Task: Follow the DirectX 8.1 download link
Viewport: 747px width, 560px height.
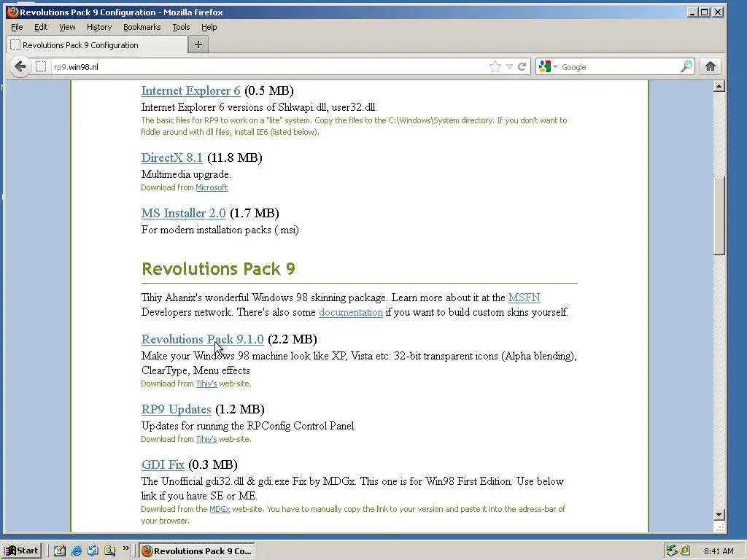Action: 172,157
